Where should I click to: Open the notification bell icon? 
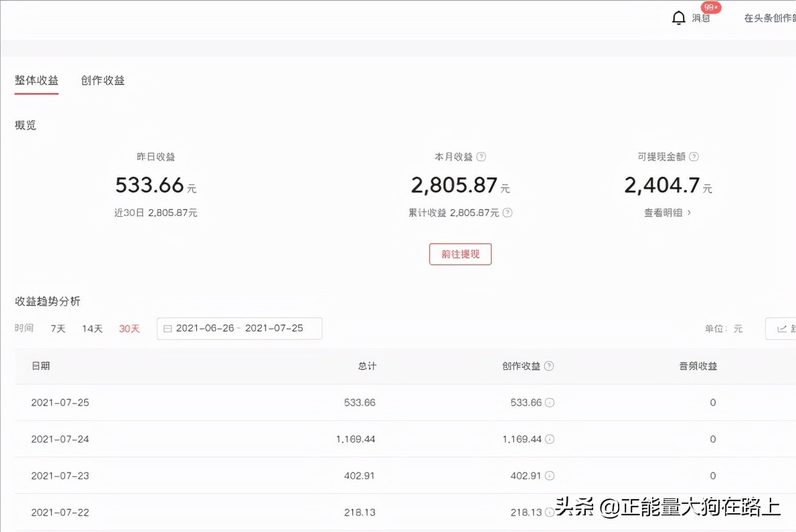tap(679, 17)
